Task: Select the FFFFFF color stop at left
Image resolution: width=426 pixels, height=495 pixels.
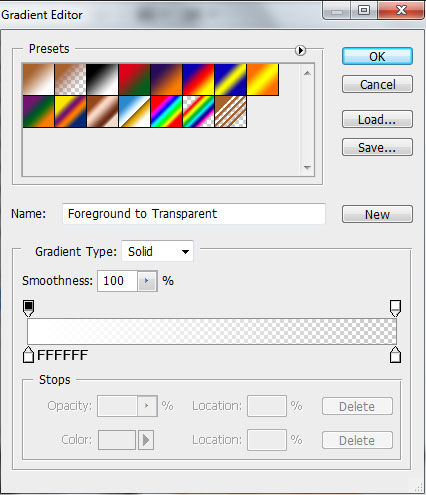Action: tap(28, 354)
